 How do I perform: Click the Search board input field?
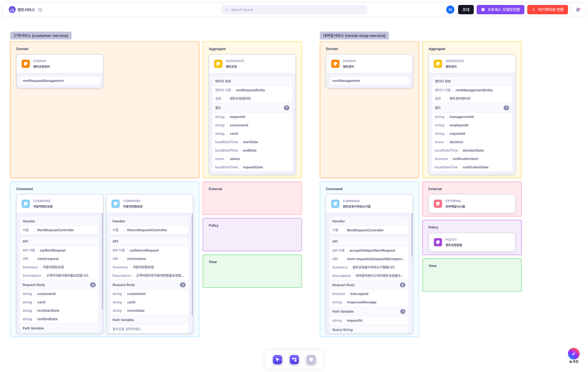294,10
